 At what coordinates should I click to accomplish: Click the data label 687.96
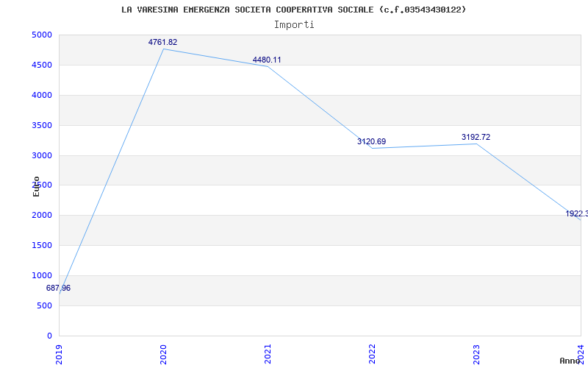tap(58, 288)
